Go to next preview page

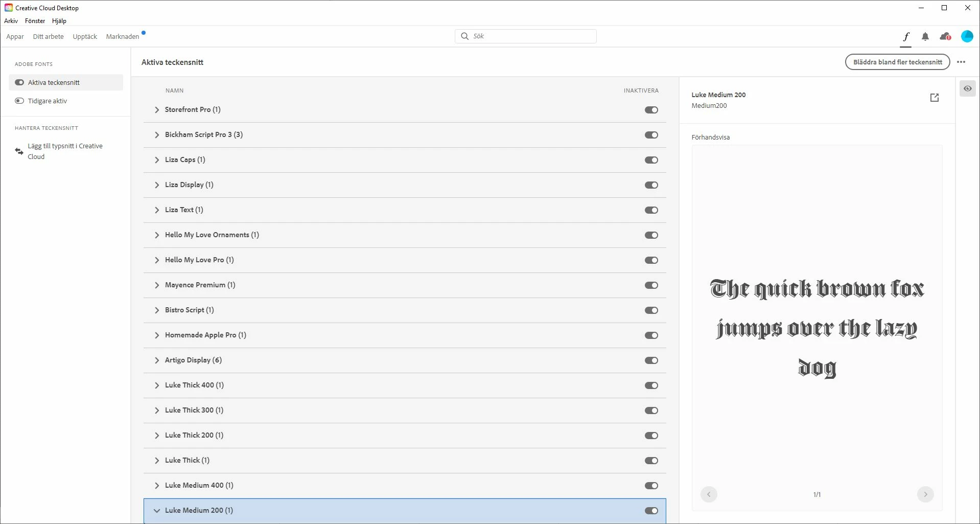(x=925, y=494)
